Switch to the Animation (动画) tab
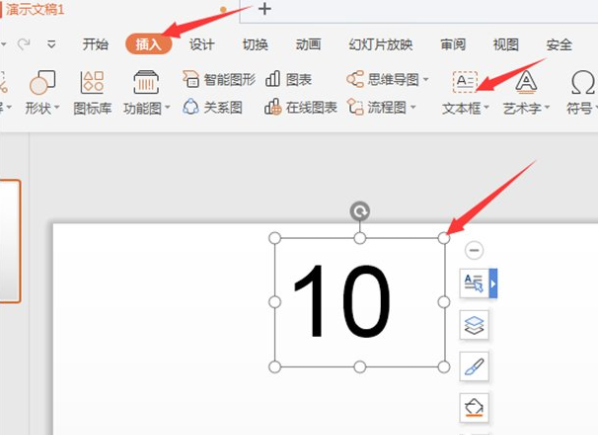The image size is (598, 435). [x=308, y=45]
